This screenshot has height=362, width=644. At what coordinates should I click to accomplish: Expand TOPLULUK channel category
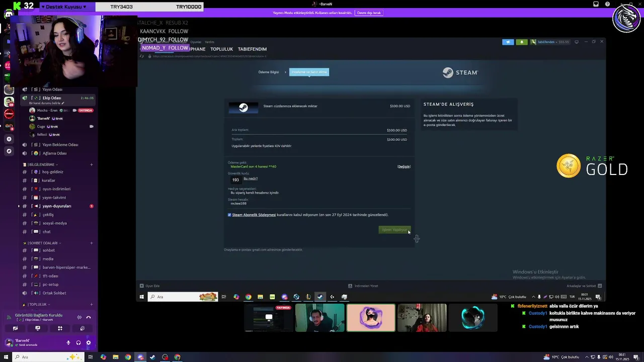[x=37, y=304]
